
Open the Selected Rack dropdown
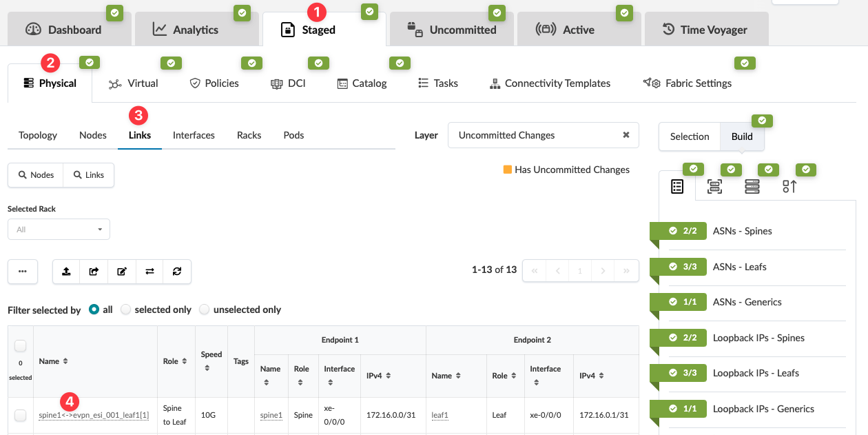[x=59, y=230]
